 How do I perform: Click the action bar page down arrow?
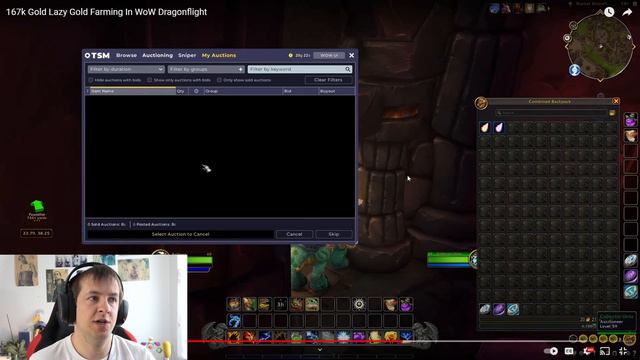pos(320,350)
